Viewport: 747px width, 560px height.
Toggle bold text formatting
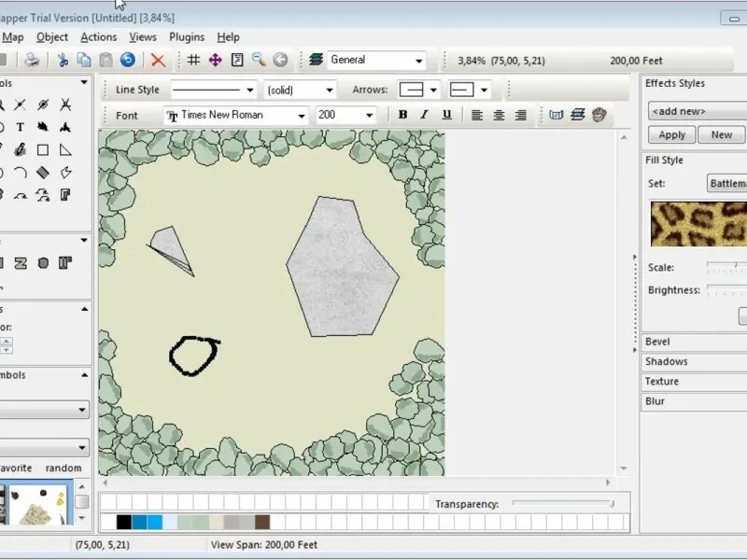pos(403,115)
